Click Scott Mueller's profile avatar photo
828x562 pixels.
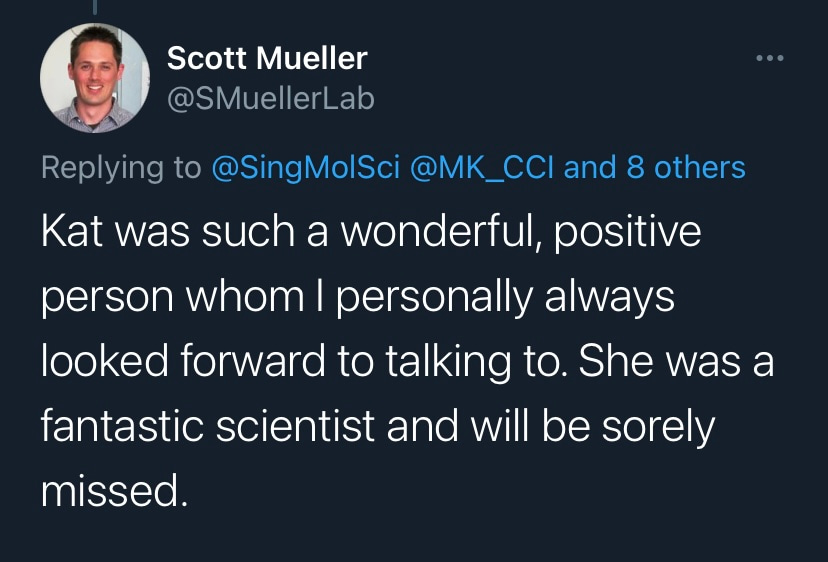(x=87, y=80)
